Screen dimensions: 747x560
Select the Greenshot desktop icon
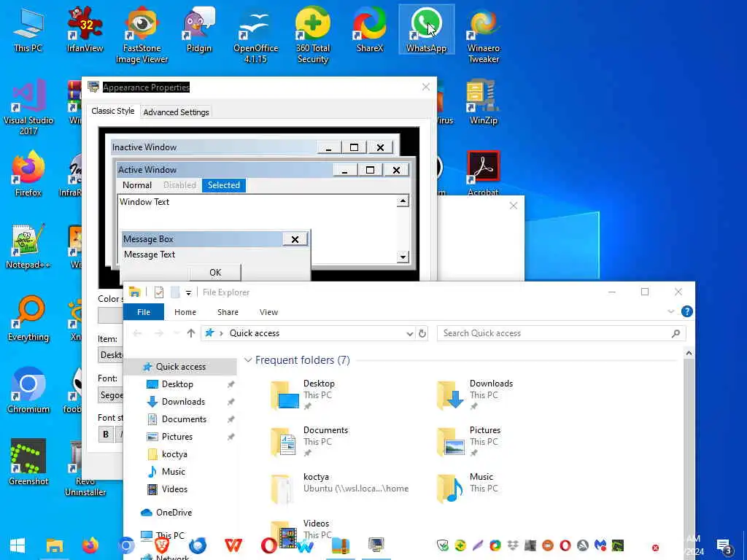click(28, 463)
